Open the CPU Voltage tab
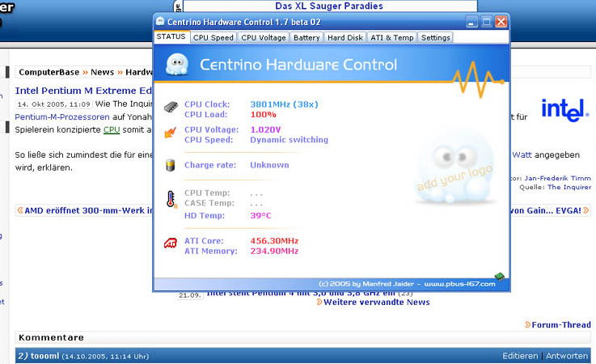Screen dimensions: 596x364 [263, 38]
